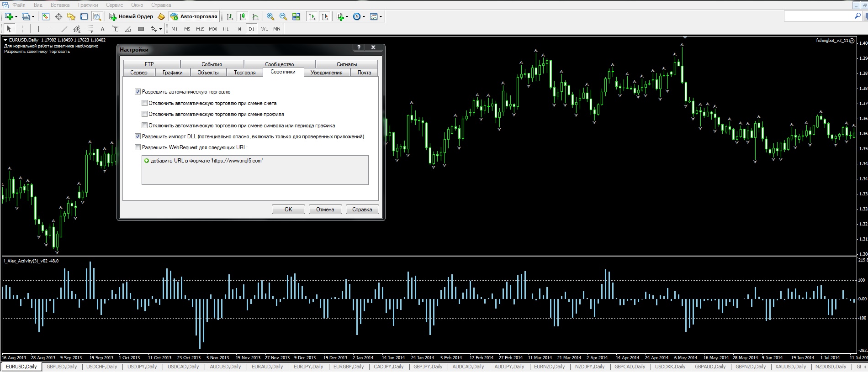Draw a vertical line tool

pos(39,29)
